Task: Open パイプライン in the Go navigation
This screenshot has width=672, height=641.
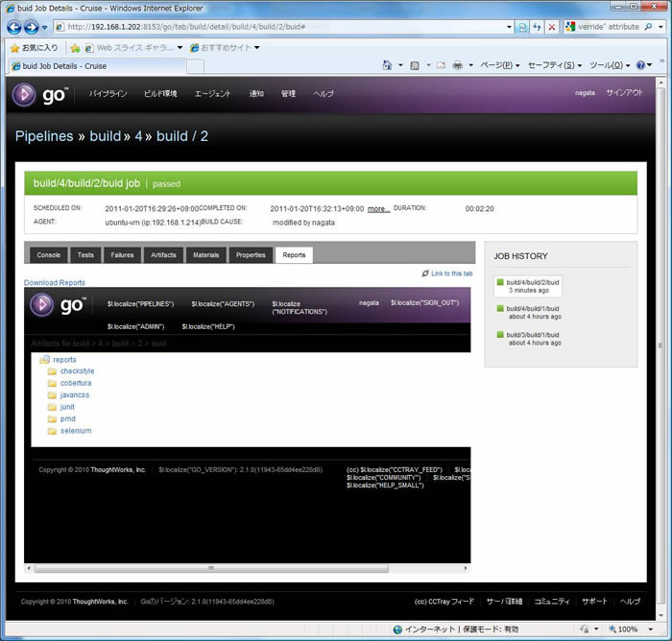Action: (108, 94)
